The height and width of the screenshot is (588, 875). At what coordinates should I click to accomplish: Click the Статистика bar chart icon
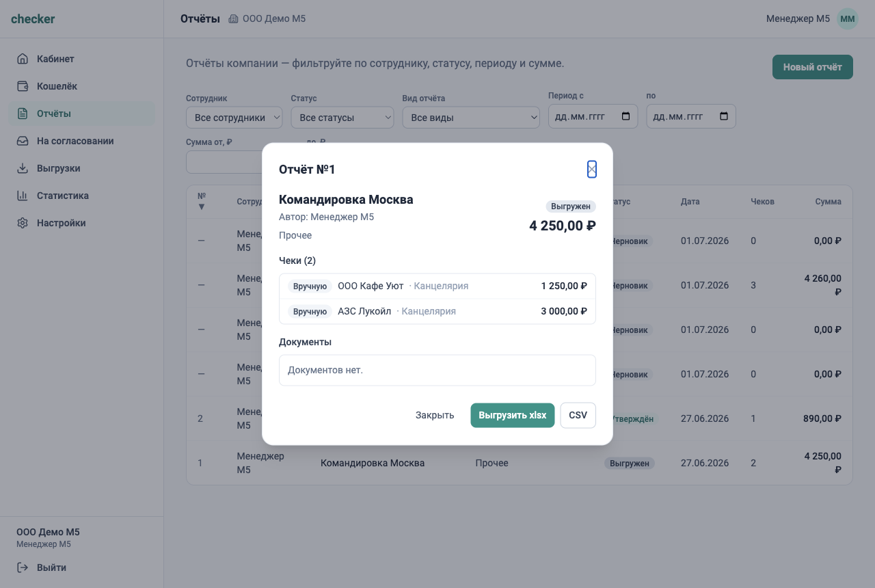pyautogui.click(x=23, y=196)
